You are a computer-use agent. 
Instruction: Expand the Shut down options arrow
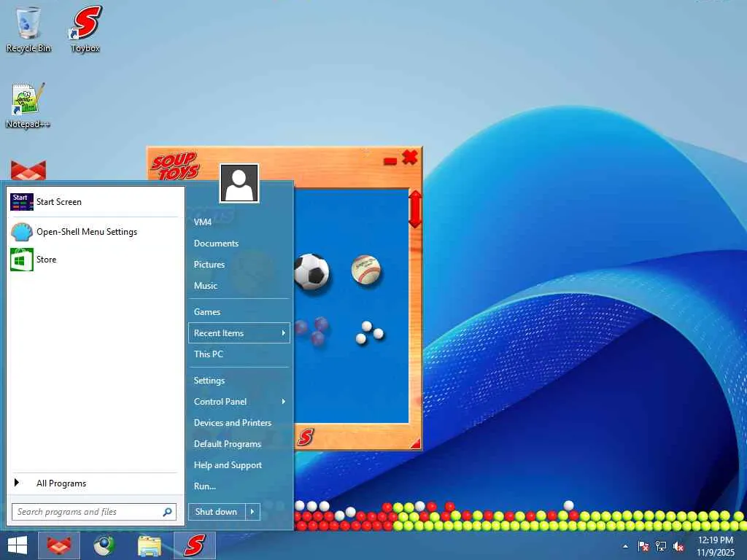coord(252,512)
